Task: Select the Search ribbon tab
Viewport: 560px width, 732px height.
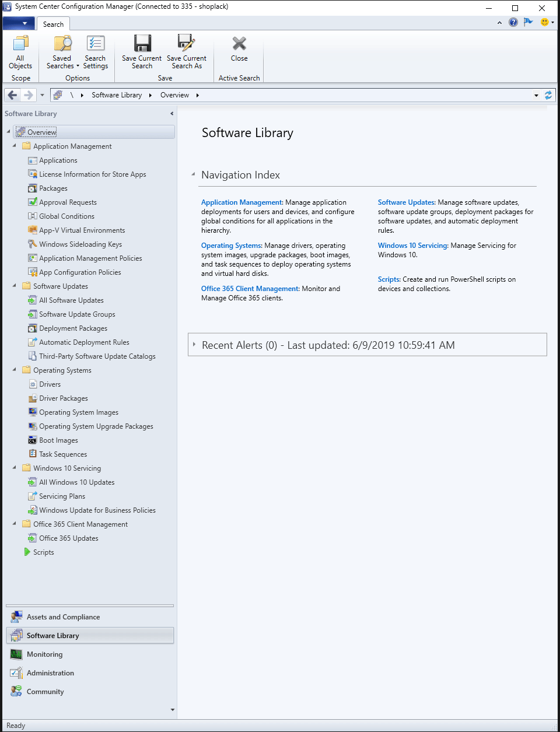Action: (x=53, y=24)
